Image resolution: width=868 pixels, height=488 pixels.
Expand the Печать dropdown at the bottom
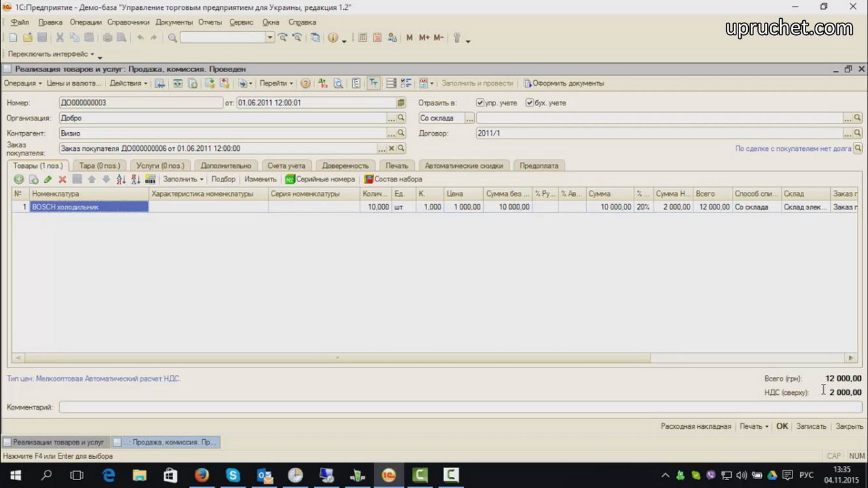(x=753, y=426)
